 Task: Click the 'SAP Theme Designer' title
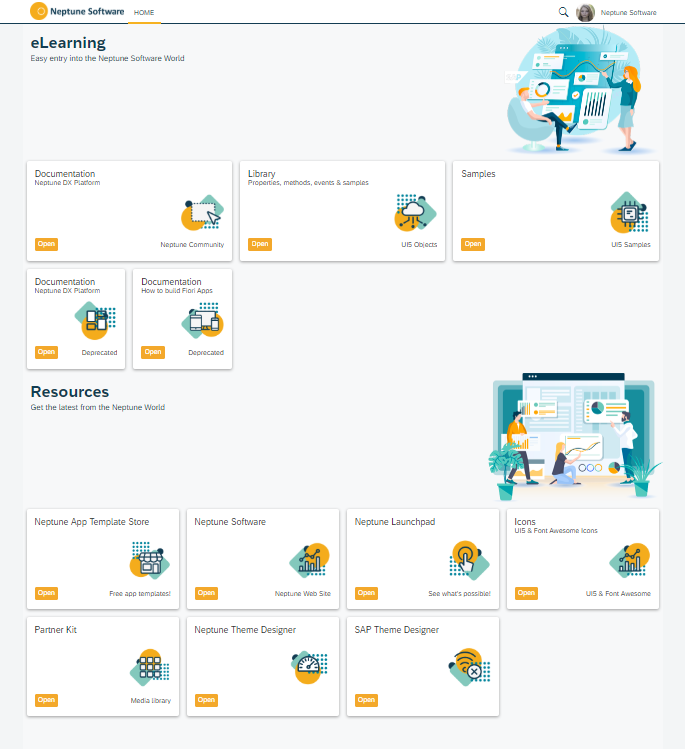pos(396,630)
